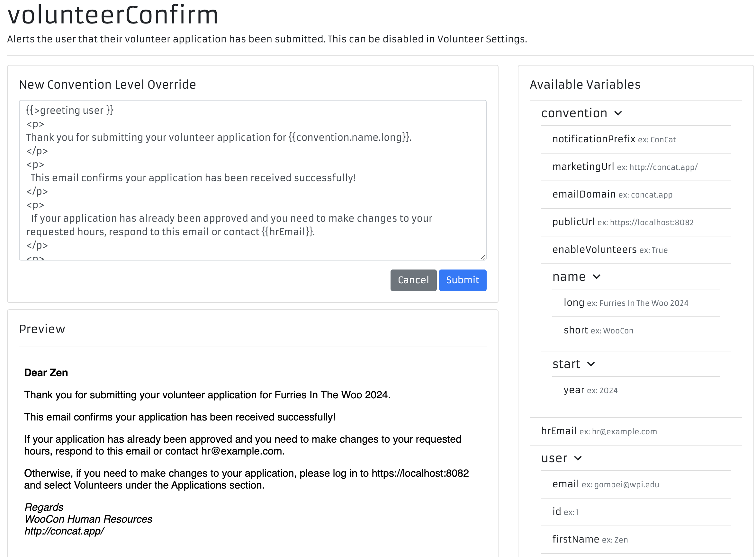Select the notificationPrefix variable
The height and width of the screenshot is (557, 756).
[593, 139]
